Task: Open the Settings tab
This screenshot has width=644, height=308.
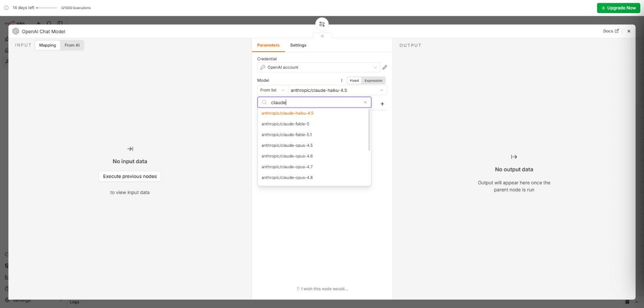Action: 298,45
